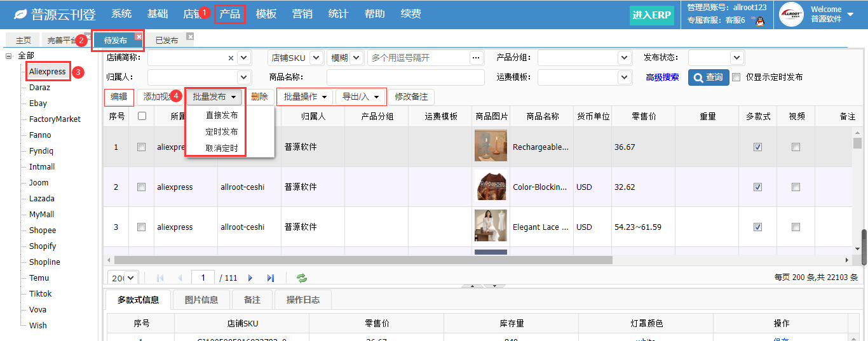Image resolution: width=868 pixels, height=341 pixels.
Task: Click the 商品名称 search input field
Action: click(x=405, y=77)
